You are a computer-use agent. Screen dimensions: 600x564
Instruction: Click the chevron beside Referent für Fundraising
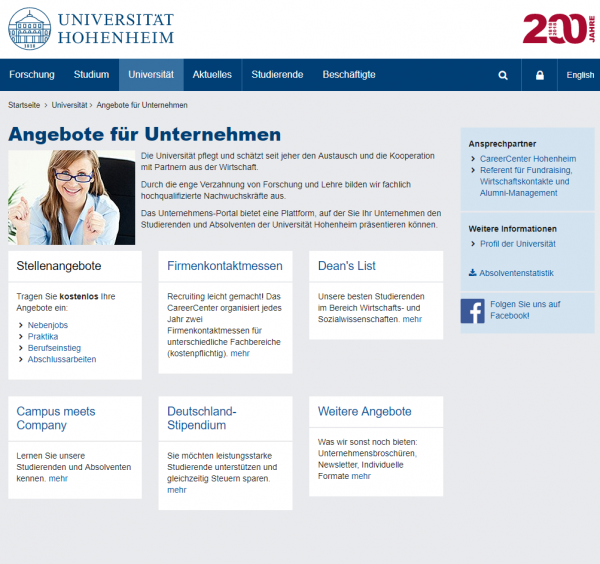point(473,170)
